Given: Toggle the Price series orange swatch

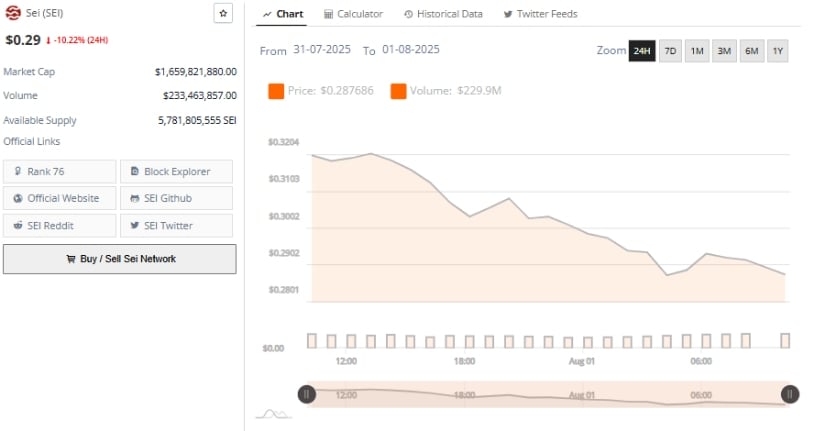Looking at the screenshot, I should pos(276,91).
